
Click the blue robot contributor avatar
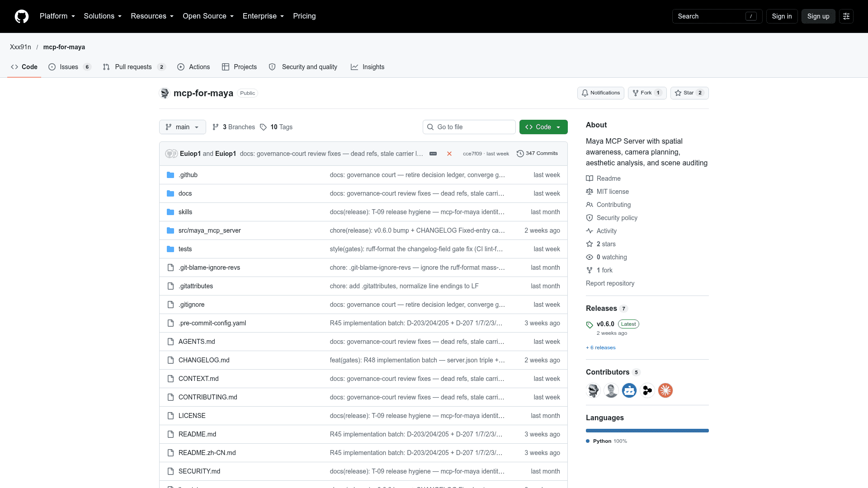pyautogui.click(x=629, y=390)
